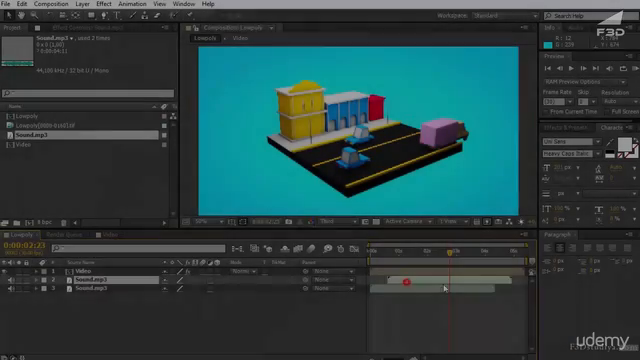
Task: Toggle audio mute in Preview panel
Action: point(609,68)
